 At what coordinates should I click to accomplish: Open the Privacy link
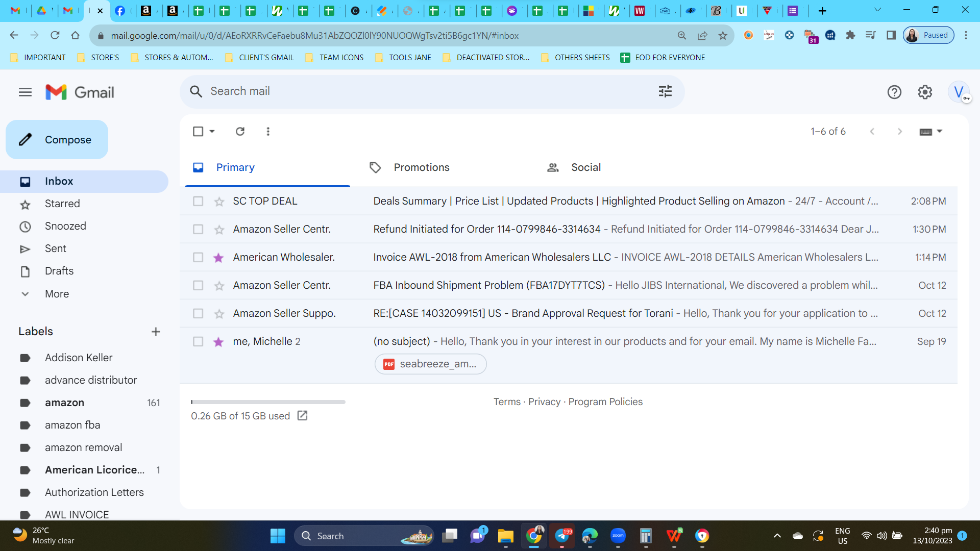pyautogui.click(x=544, y=402)
